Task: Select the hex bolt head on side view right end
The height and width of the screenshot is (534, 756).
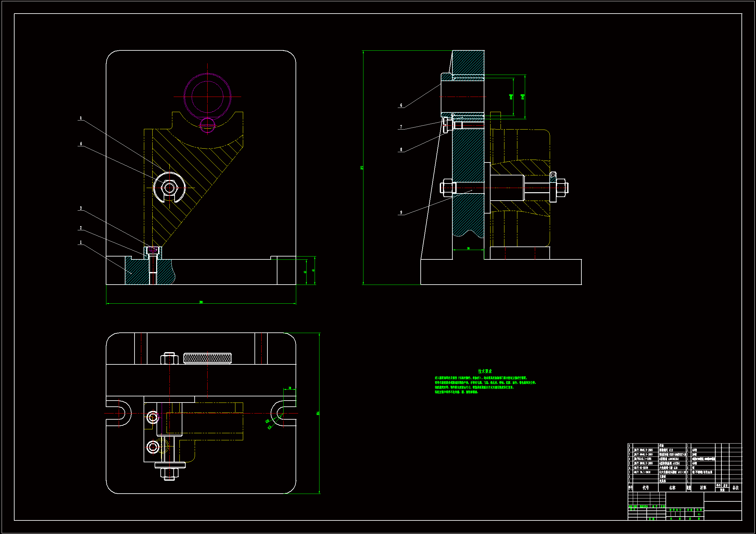Action: (x=562, y=188)
